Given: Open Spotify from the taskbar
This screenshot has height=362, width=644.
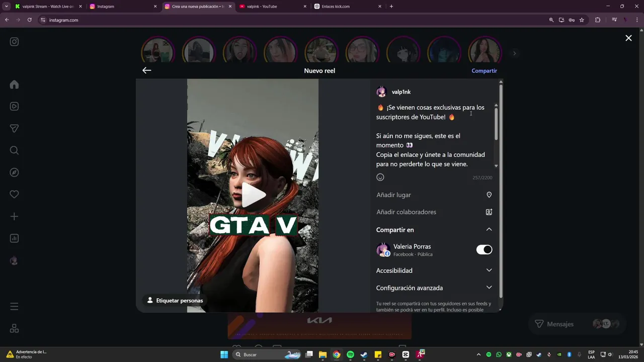Looking at the screenshot, I should point(350,354).
